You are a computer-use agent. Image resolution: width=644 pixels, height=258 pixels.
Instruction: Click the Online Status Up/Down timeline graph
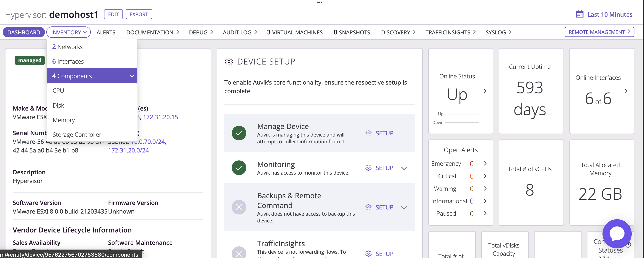point(456,118)
